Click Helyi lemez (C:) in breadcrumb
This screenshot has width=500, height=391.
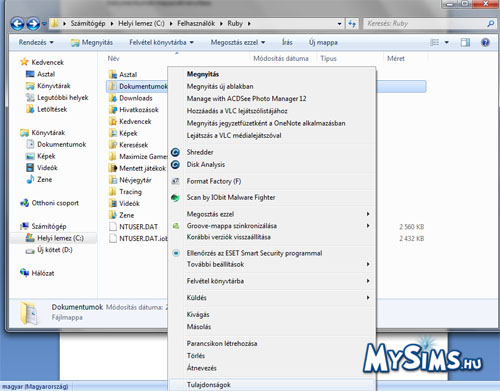[x=141, y=24]
